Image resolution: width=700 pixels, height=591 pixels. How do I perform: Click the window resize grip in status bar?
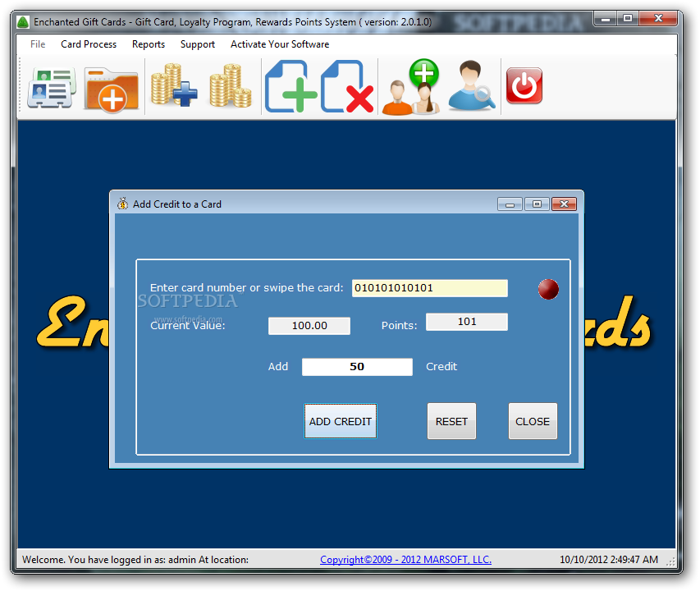click(670, 561)
